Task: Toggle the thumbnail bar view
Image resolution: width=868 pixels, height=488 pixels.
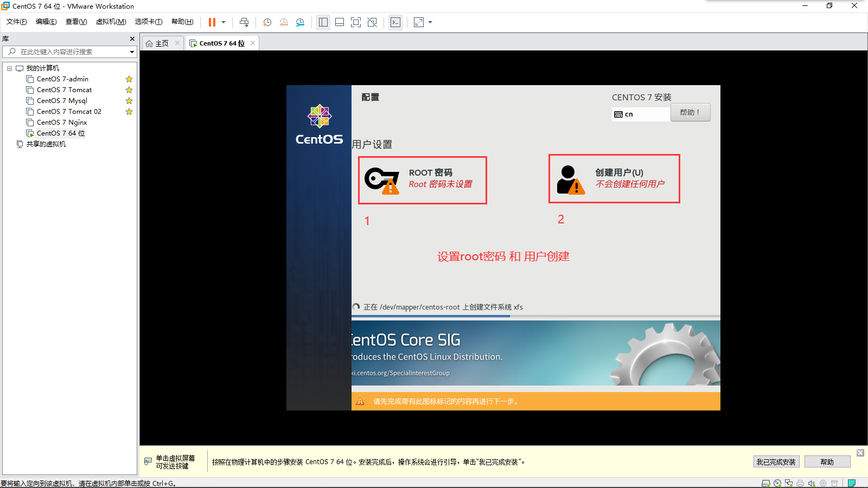Action: point(340,22)
